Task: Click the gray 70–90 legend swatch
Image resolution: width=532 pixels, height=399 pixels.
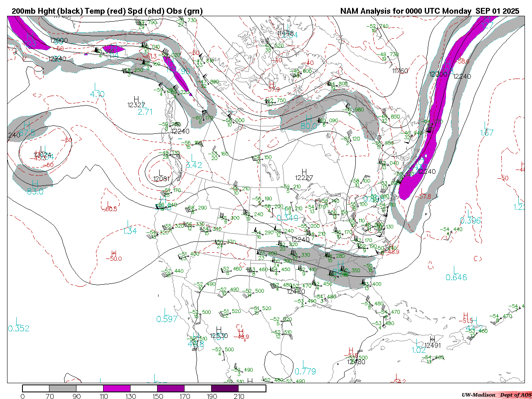Action: click(63, 388)
